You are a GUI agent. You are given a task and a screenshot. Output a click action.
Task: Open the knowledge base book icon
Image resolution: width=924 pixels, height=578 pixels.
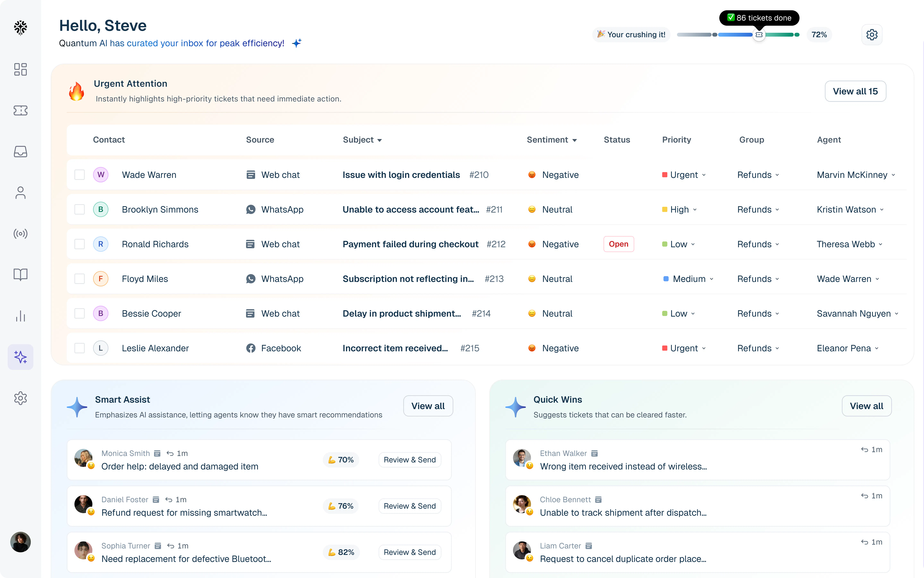[x=21, y=275]
